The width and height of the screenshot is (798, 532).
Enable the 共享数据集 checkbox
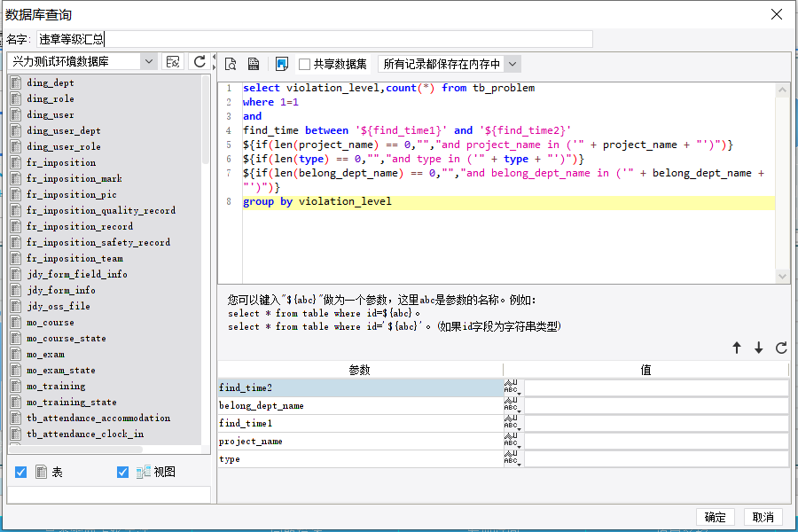coord(304,64)
